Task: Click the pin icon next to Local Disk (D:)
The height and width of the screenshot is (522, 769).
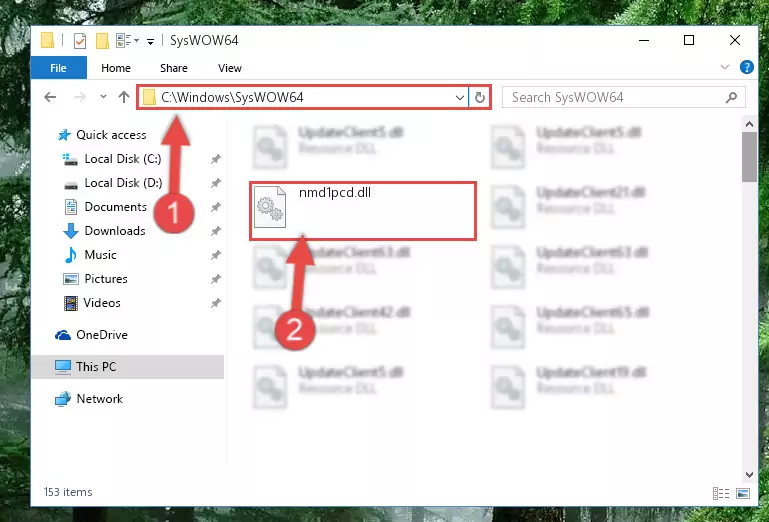Action: click(215, 183)
